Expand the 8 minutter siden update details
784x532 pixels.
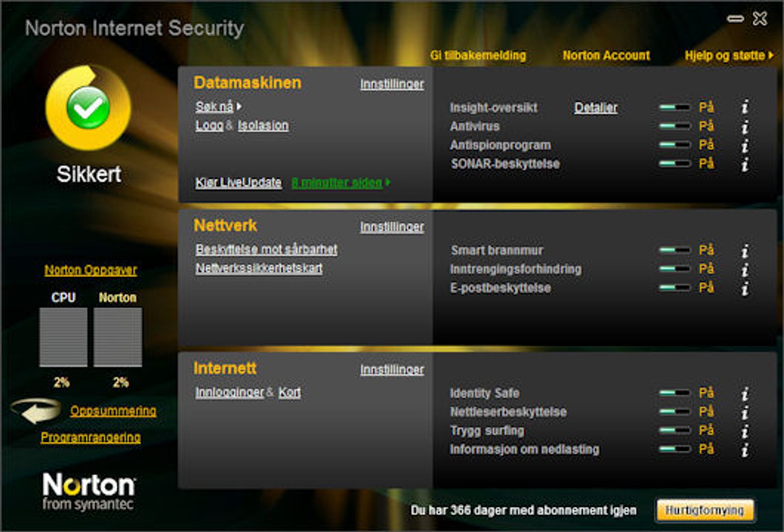coord(388,182)
